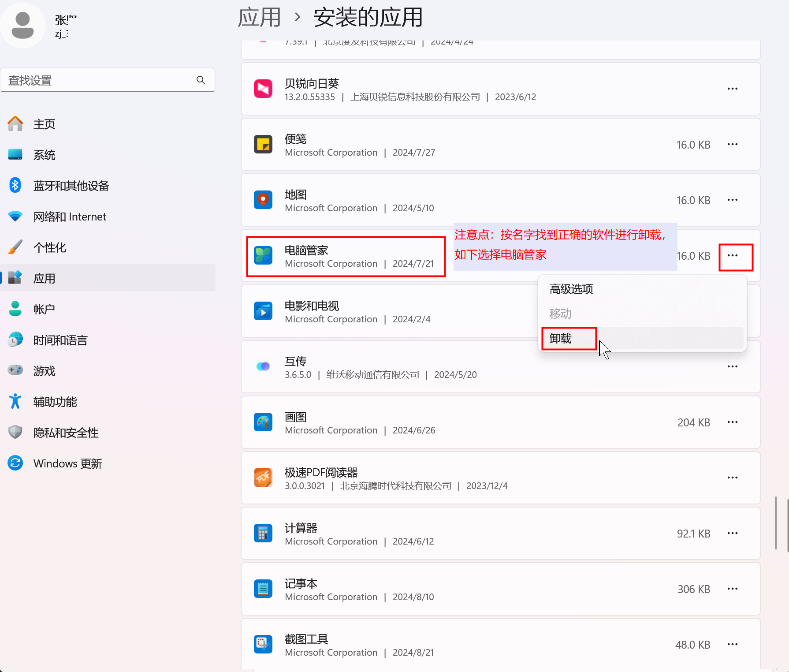Viewport: 789px width, 672px height.
Task: Click the 地图 map pin icon
Action: pos(263,200)
